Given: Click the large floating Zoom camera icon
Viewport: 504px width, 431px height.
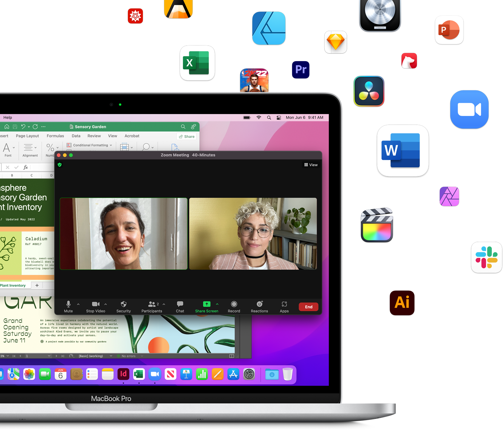Looking at the screenshot, I should click(x=469, y=110).
